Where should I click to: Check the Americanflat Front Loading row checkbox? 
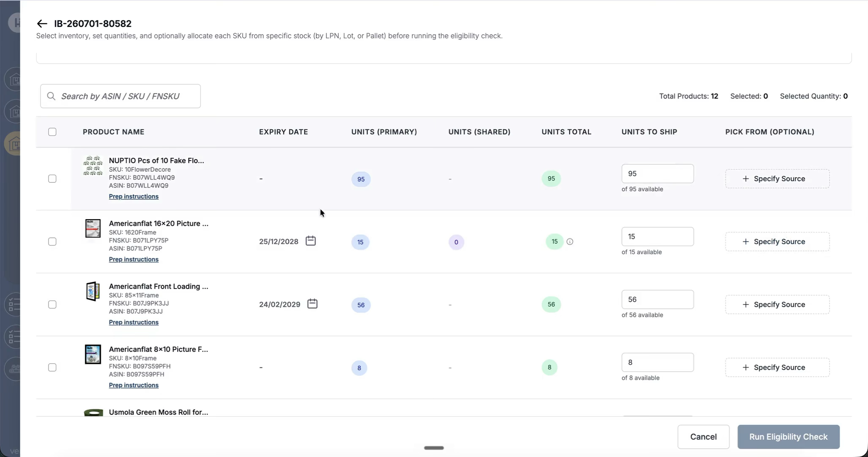point(52,304)
